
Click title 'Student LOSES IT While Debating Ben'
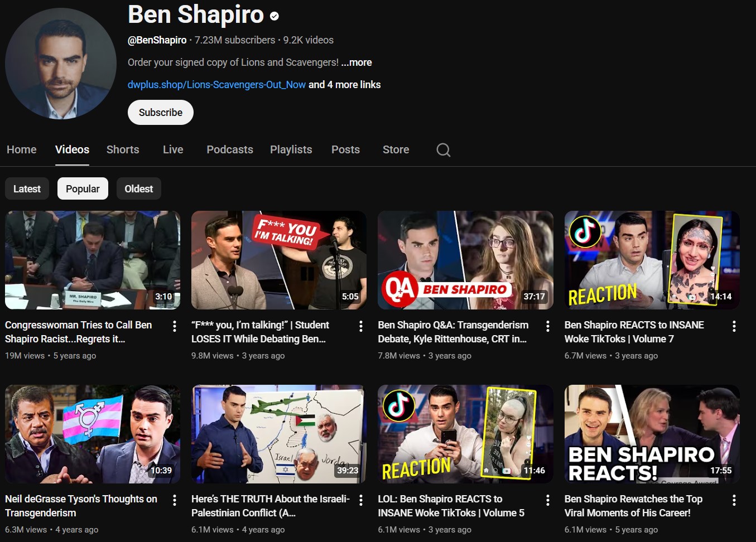click(261, 332)
